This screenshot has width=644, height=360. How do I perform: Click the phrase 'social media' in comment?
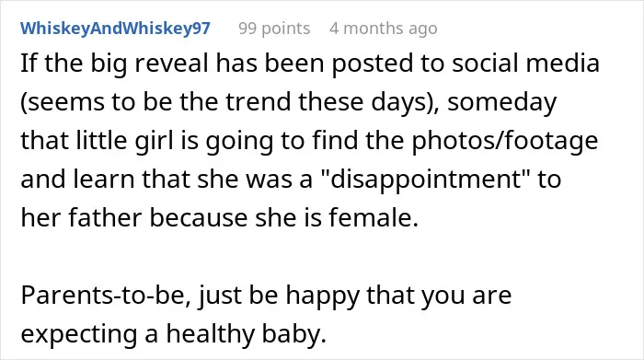[525, 64]
